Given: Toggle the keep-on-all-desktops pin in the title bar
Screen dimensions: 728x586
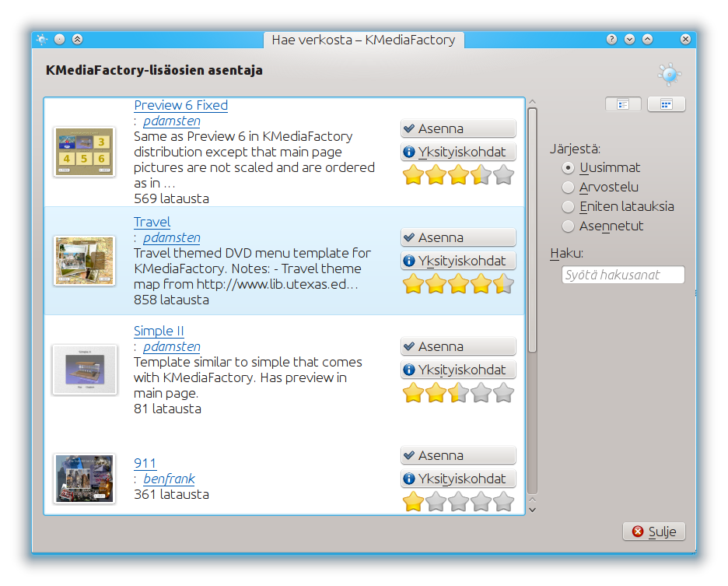Looking at the screenshot, I should 59,40.
